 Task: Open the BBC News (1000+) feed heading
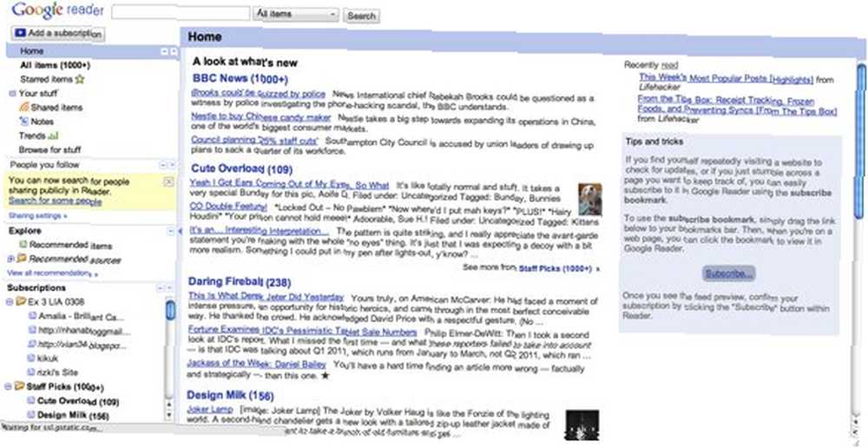coord(240,78)
